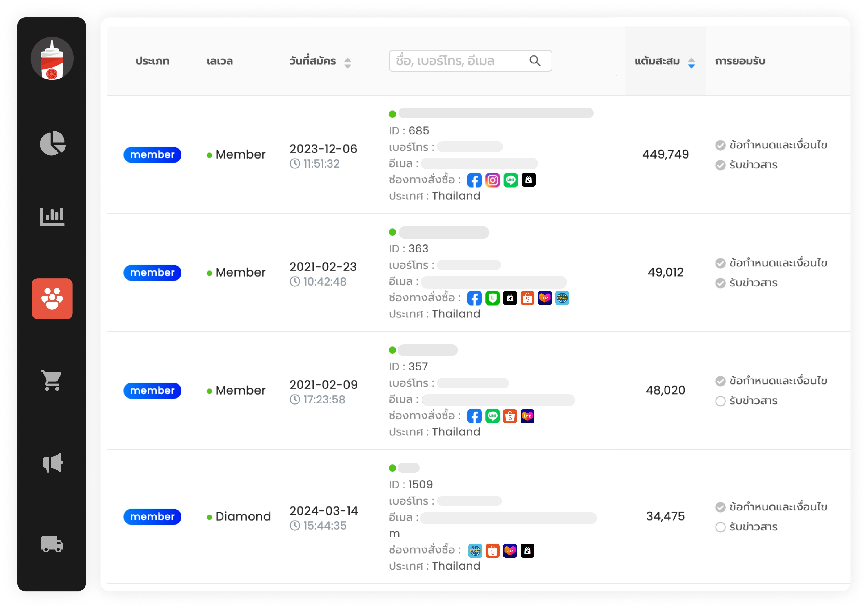This screenshot has width=868, height=609.
Task: Focus the ชื่อ, เบอร์โทร, อีเมล search field
Action: click(x=470, y=61)
